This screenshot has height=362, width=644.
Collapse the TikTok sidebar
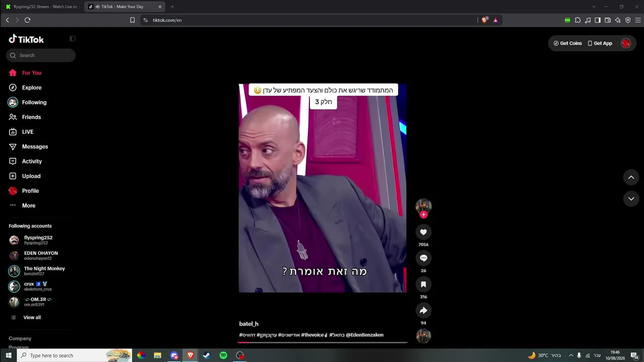pos(72,39)
